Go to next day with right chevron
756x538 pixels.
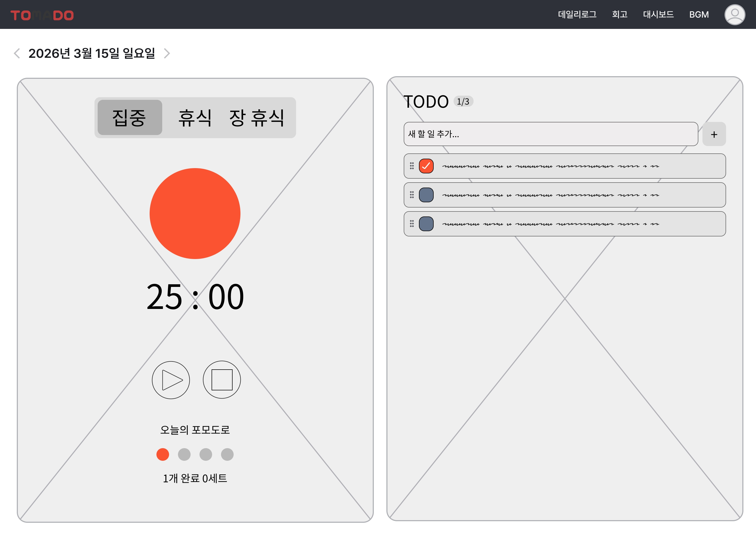coord(167,53)
